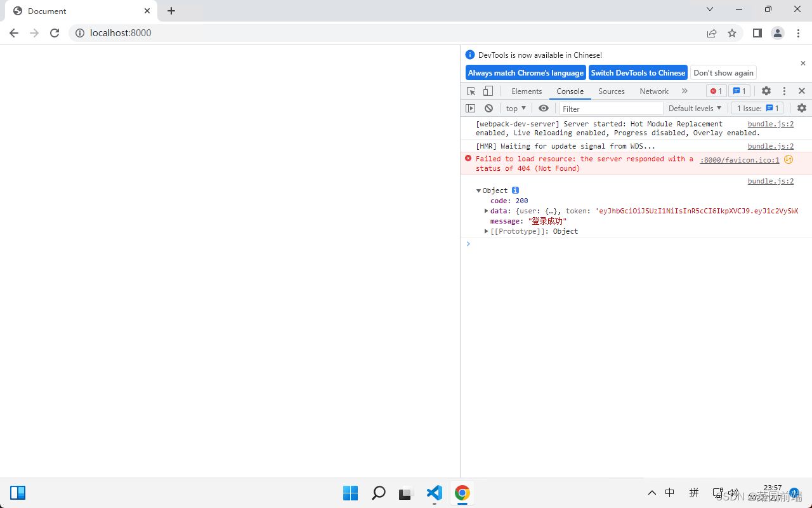Show hidden tray icons chevron
The height and width of the screenshot is (508, 812).
(x=652, y=493)
